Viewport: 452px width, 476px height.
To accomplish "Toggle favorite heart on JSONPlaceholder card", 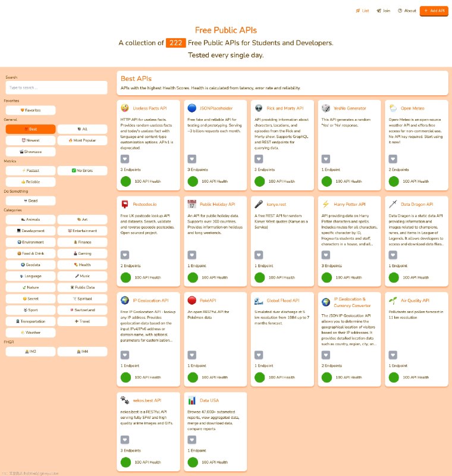I will (x=192, y=159).
